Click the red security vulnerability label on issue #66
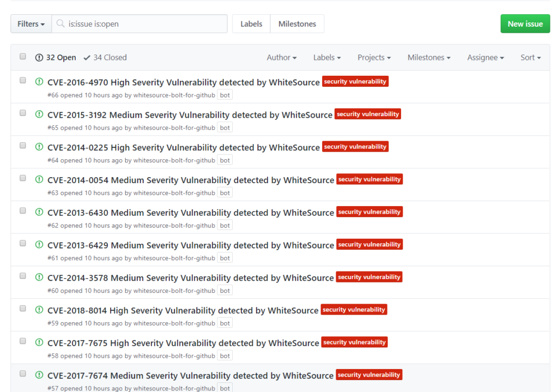 click(355, 81)
